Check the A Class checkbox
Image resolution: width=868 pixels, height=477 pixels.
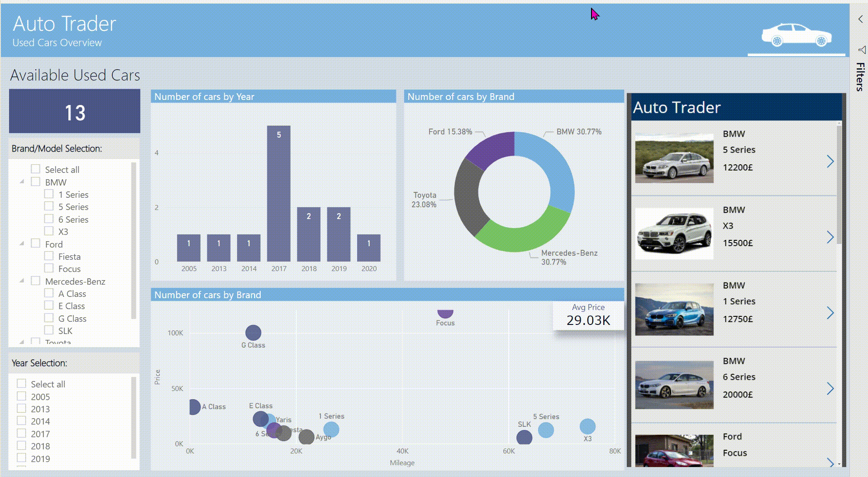pyautogui.click(x=49, y=293)
